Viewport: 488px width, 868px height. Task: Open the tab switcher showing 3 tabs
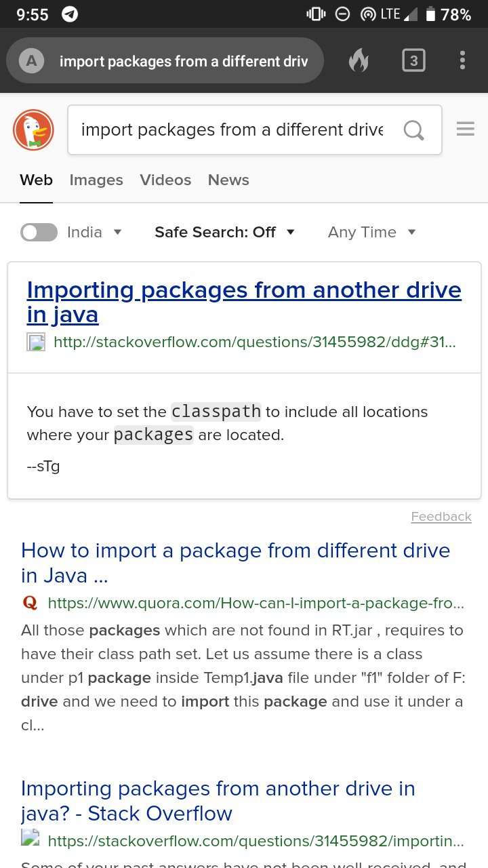coord(413,61)
